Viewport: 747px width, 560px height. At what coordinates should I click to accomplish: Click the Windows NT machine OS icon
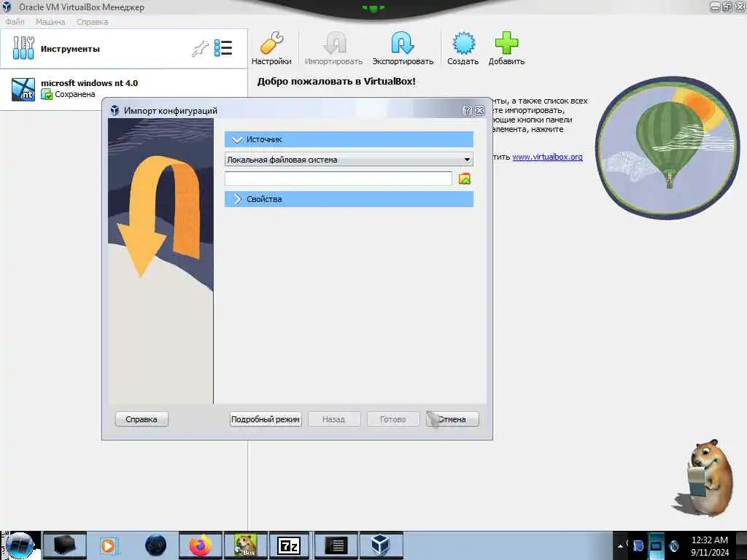point(23,90)
